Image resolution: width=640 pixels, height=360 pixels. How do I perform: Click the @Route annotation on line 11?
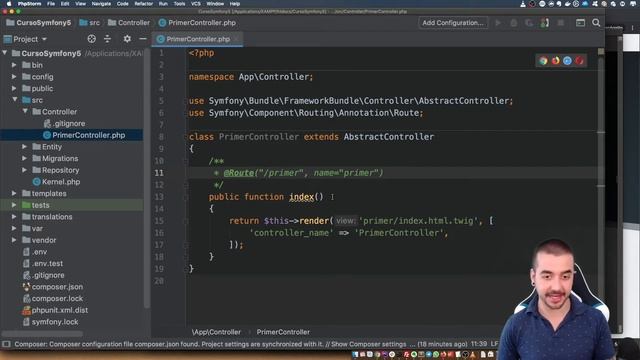tap(239, 173)
